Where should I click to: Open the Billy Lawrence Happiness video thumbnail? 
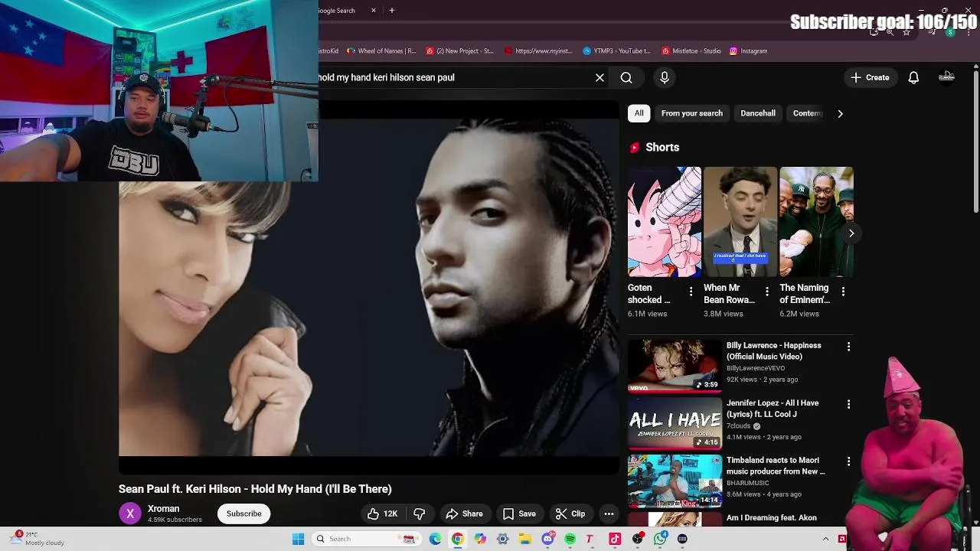pos(675,365)
